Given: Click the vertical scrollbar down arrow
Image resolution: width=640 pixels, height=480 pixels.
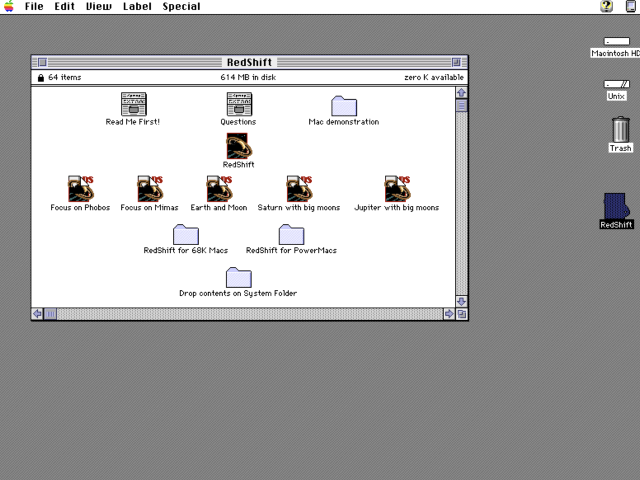Looking at the screenshot, I should tap(462, 302).
